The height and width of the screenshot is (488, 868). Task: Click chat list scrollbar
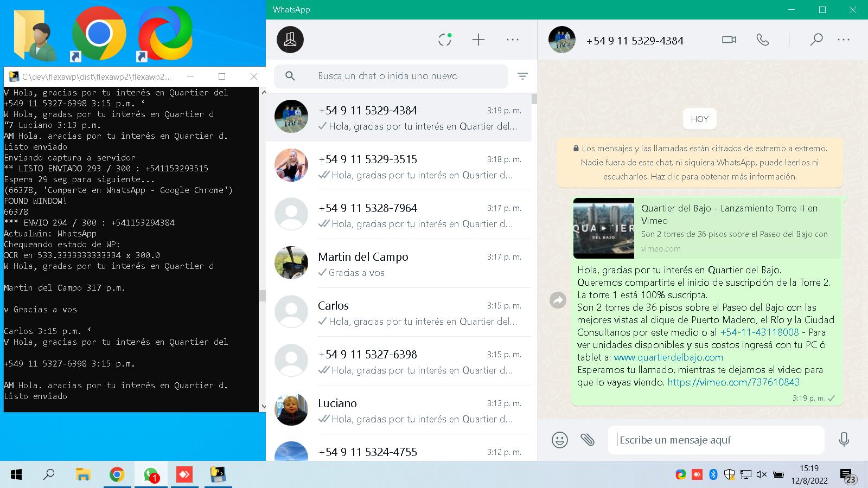[x=534, y=99]
